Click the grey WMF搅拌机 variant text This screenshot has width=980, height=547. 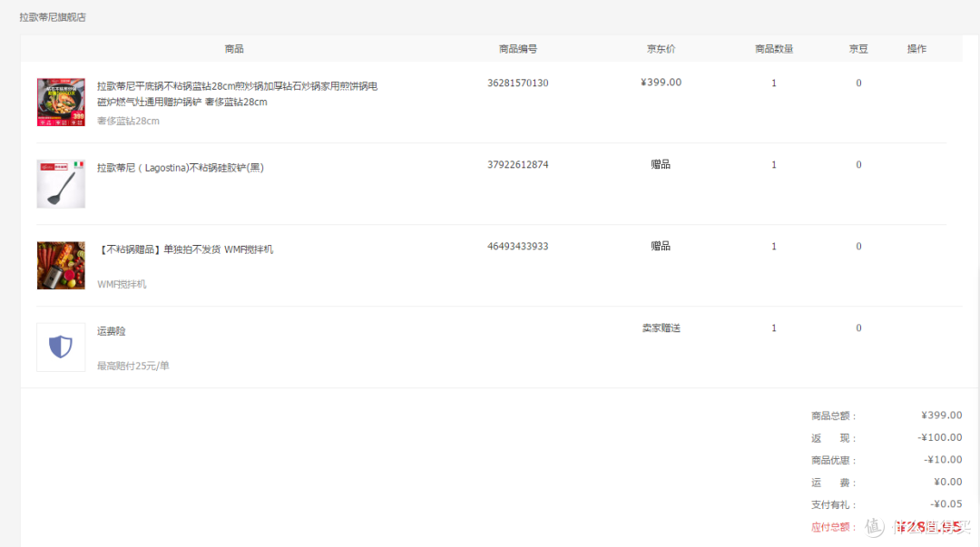click(x=122, y=285)
